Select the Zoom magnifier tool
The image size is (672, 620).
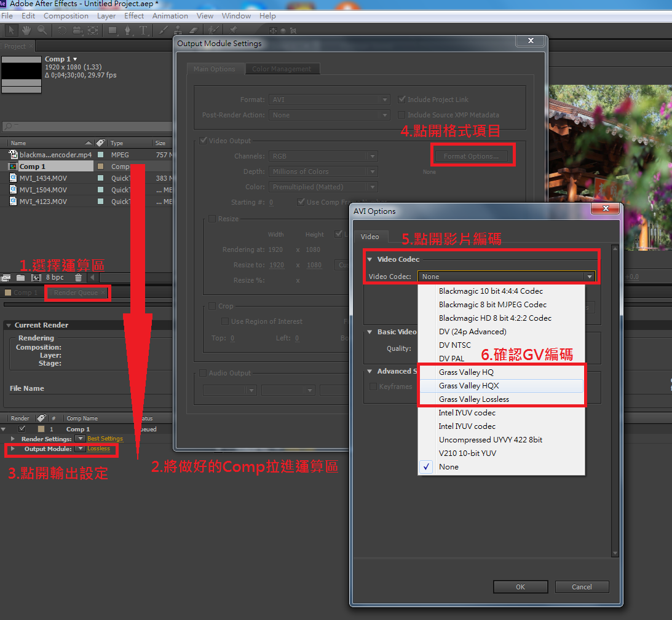[x=42, y=29]
